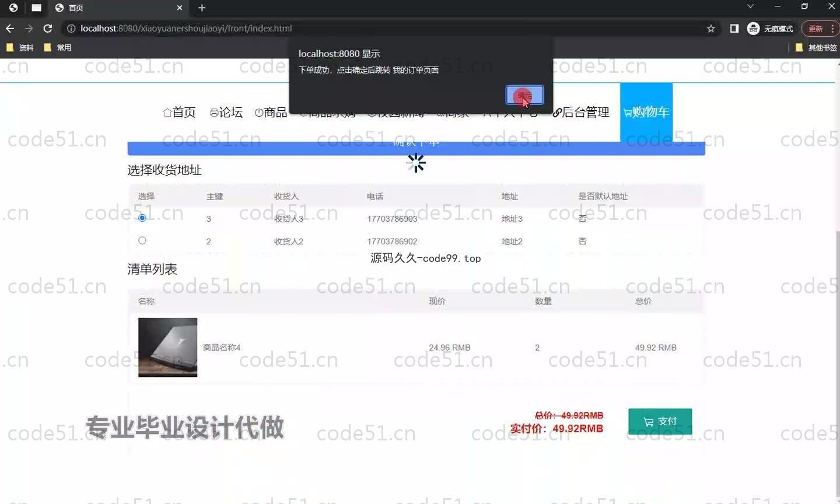Screen dimensions: 840x504
Task: Click the address cell 地址3
Action: [x=512, y=219]
